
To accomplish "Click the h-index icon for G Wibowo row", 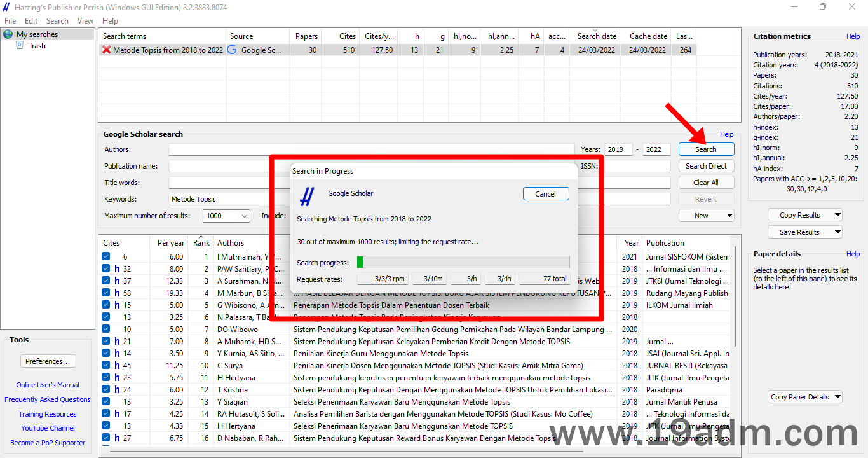I will [117, 305].
